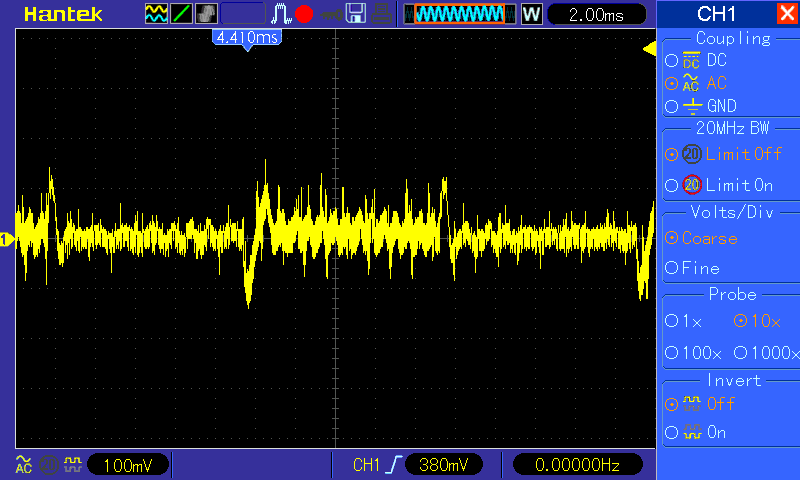This screenshot has width=800, height=480.
Task: Click the 2.00ms timebase readout
Action: point(596,15)
